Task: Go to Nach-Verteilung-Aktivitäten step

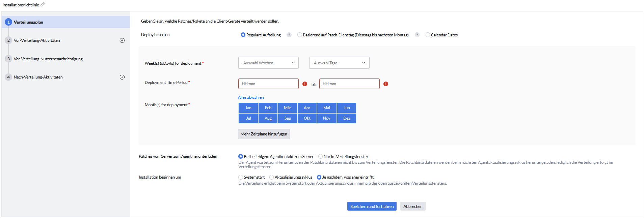Action: pos(38,77)
